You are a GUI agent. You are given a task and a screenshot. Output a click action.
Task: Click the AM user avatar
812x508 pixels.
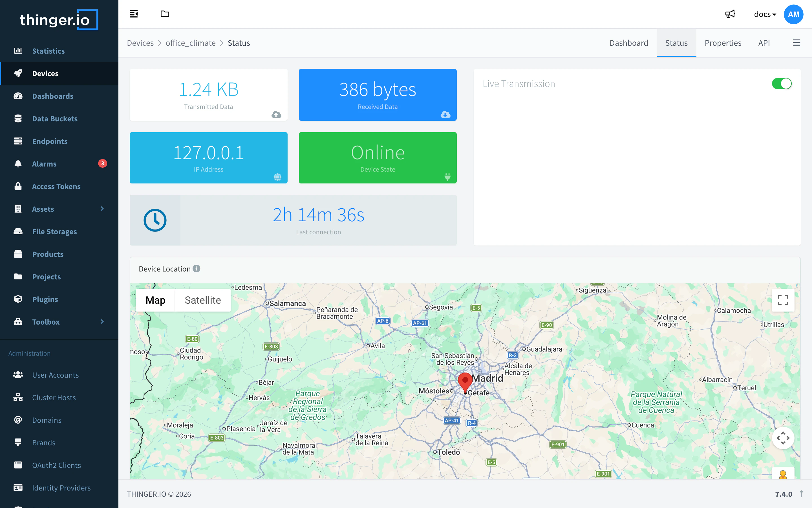pos(793,14)
